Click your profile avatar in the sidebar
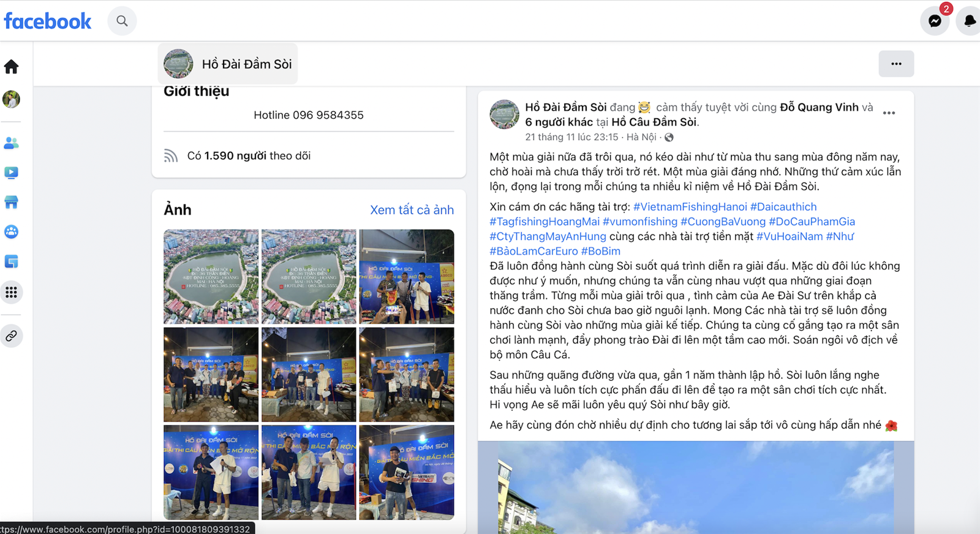 point(12,99)
